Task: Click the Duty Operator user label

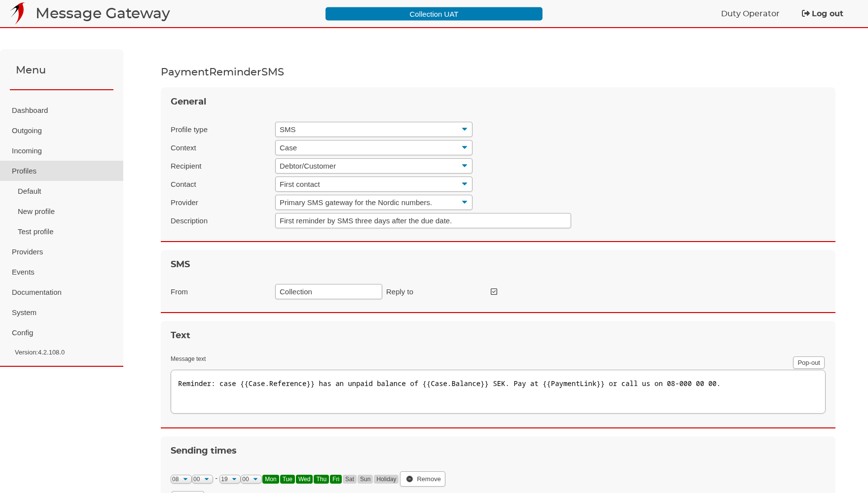Action: click(750, 14)
